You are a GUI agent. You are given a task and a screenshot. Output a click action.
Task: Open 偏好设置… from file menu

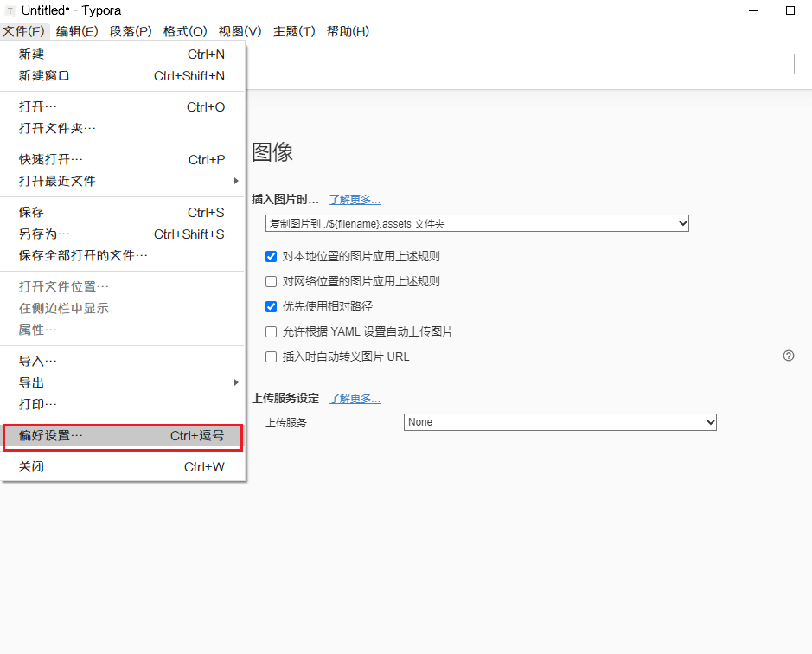(122, 436)
